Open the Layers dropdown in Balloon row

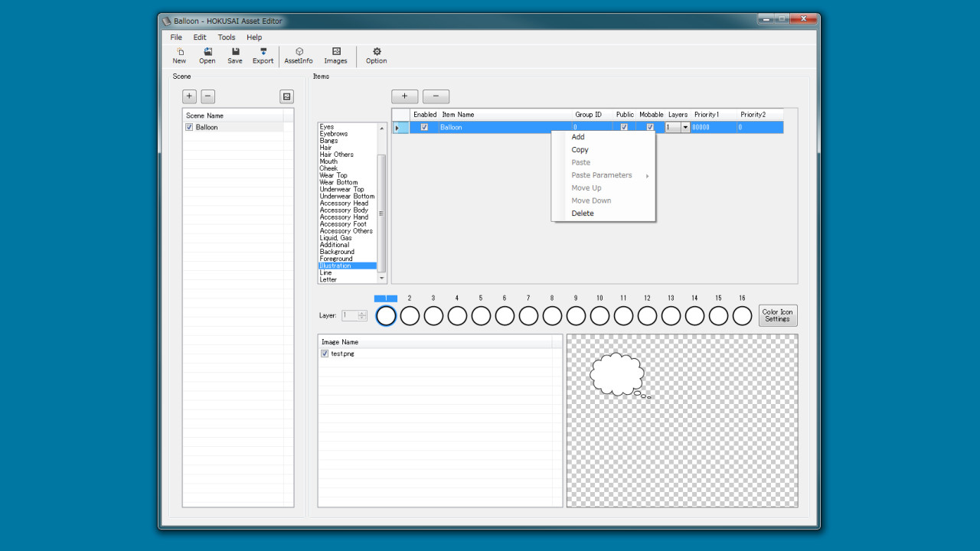pos(684,128)
